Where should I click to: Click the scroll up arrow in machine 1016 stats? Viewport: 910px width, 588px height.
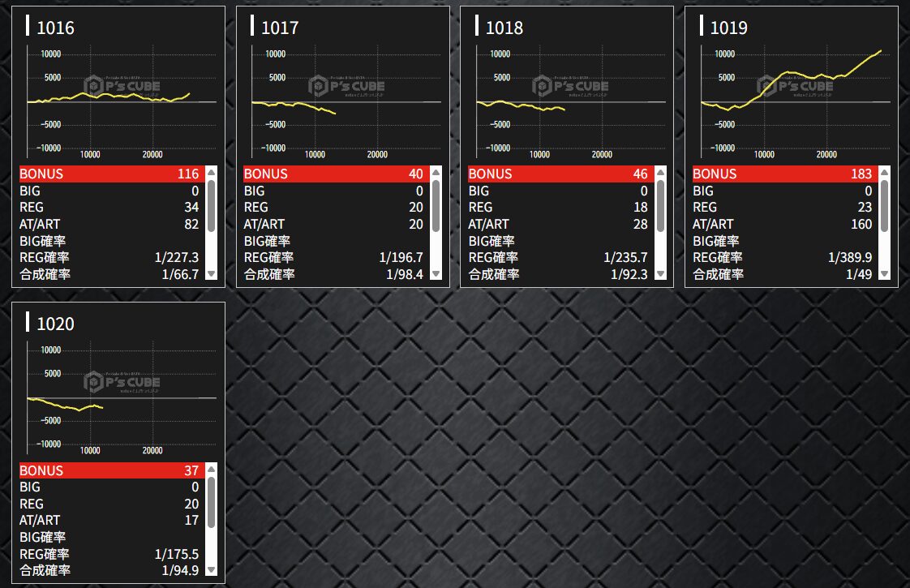(x=212, y=173)
